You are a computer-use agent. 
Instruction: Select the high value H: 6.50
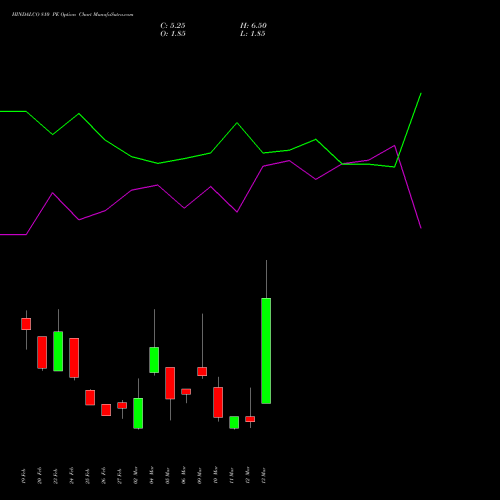click(253, 26)
